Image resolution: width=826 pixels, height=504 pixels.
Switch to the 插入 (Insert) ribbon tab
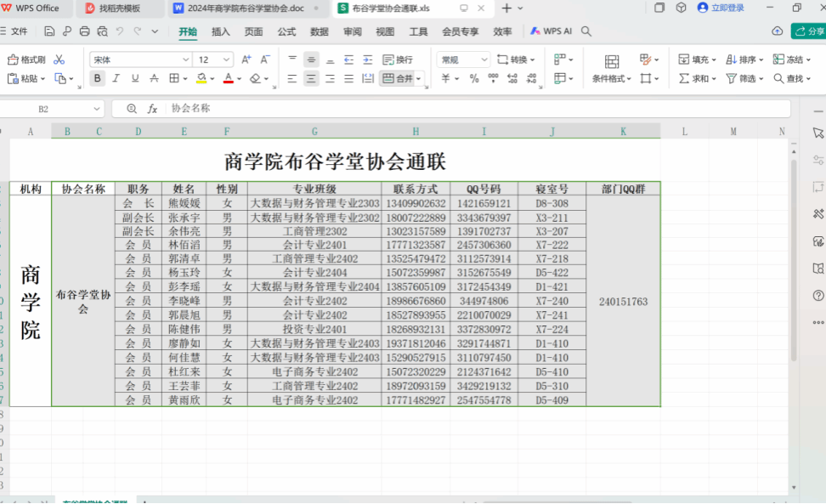click(x=221, y=31)
